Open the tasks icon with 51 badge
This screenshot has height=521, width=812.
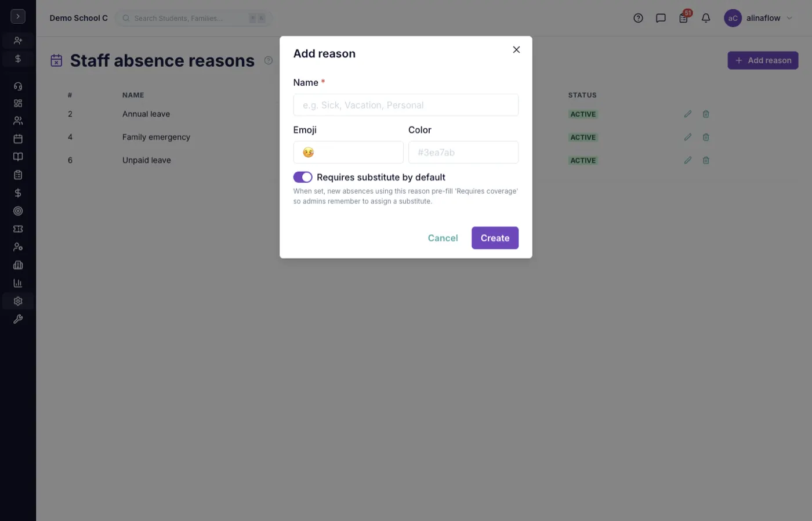684,18
